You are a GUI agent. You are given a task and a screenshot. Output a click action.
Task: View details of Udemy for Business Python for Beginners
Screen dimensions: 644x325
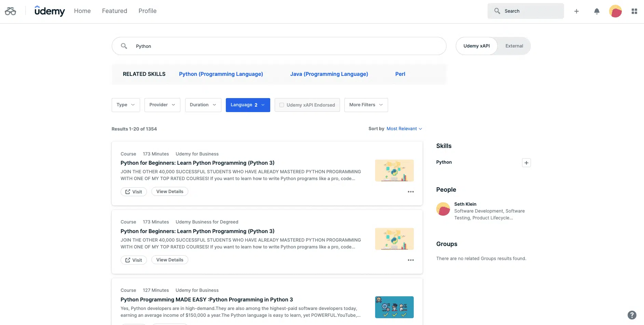[170, 191]
